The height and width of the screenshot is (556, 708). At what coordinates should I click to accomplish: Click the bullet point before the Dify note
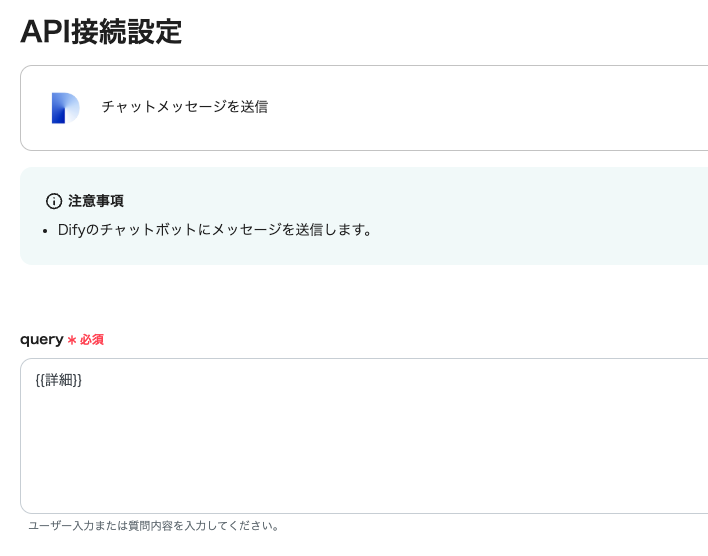click(x=46, y=230)
